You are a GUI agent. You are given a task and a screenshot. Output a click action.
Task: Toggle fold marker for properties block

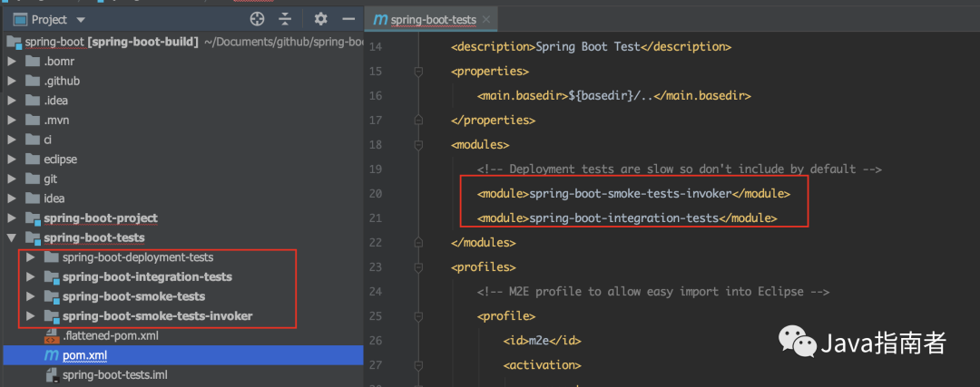[x=419, y=71]
